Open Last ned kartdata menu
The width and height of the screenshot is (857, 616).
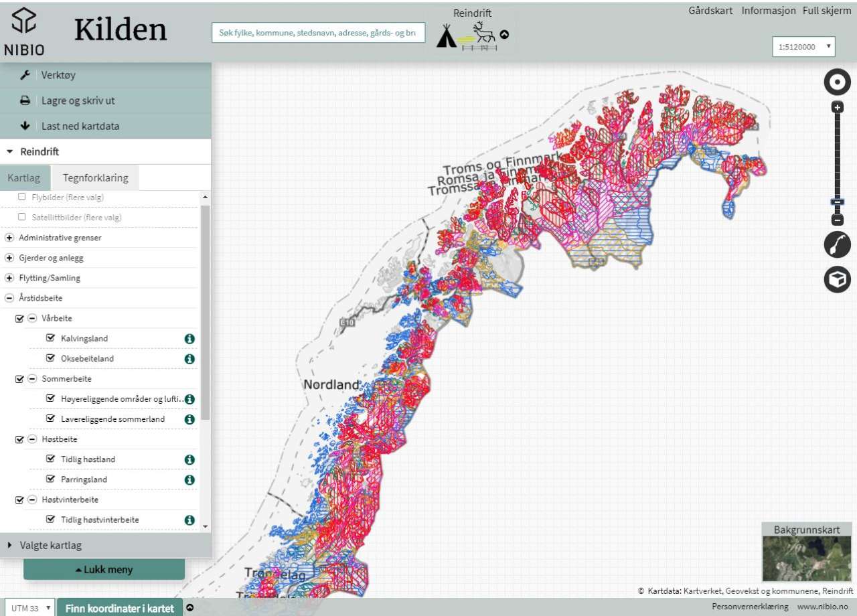point(106,126)
